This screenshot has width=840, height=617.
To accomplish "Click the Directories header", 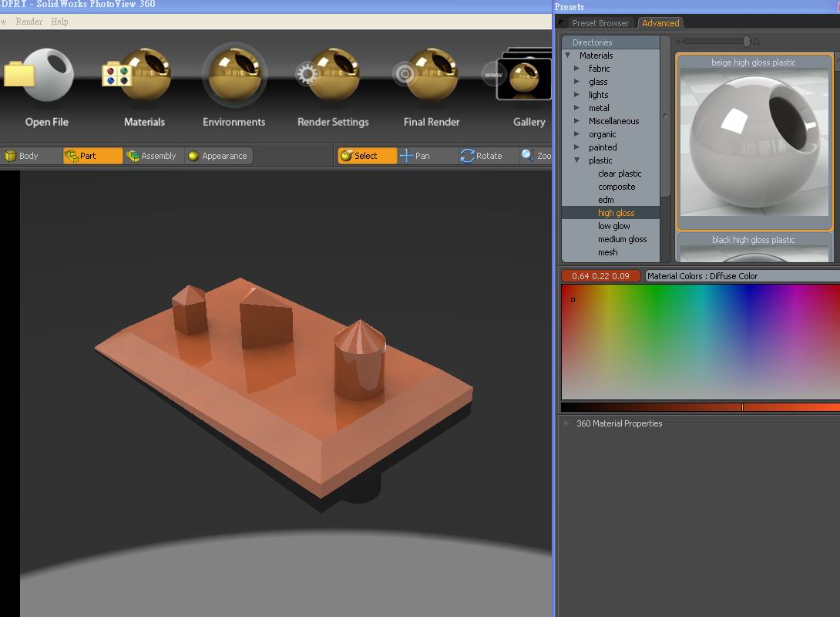I will coord(610,42).
